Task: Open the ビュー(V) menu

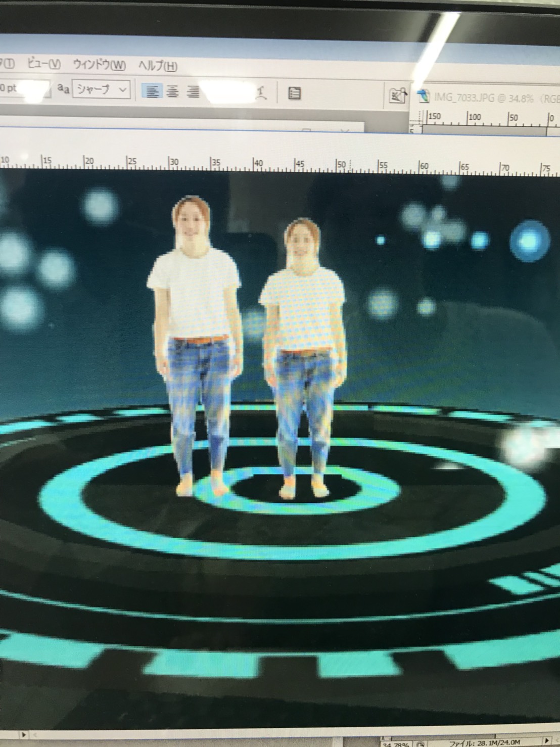Action: (43, 64)
